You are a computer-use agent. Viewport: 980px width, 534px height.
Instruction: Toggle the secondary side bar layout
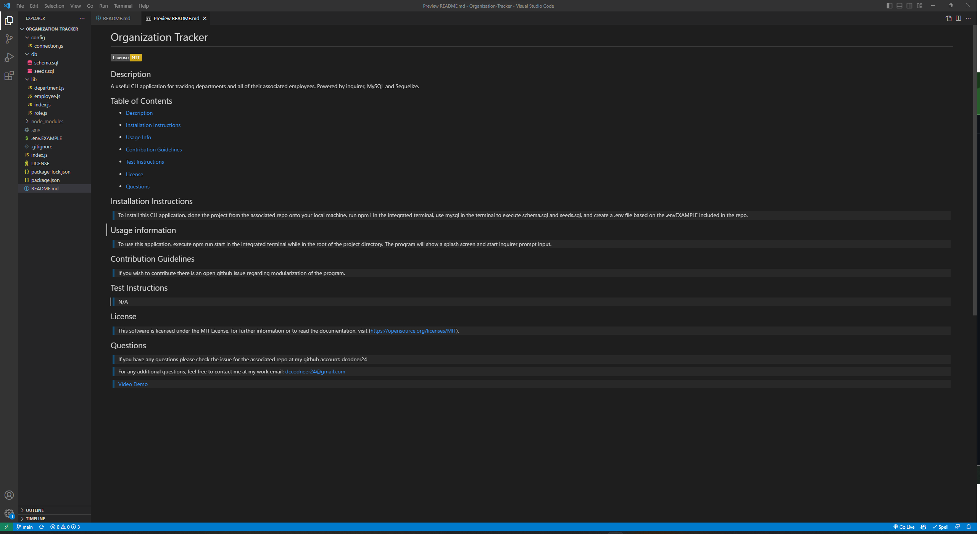(x=909, y=6)
